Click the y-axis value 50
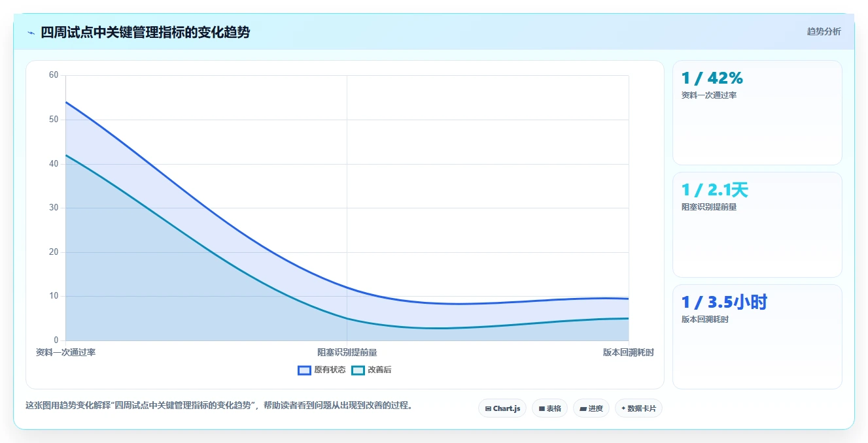Screen dimensions: 868x443 pos(54,120)
